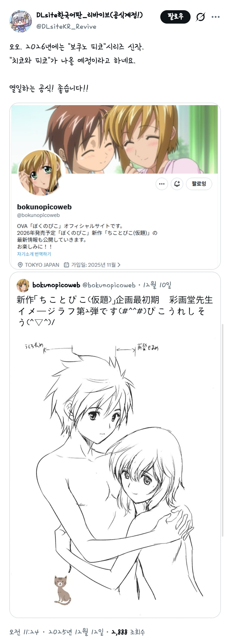Click the tweet timestamp 오전 11:24 at the bottom
230x644 pixels.
tap(24, 632)
